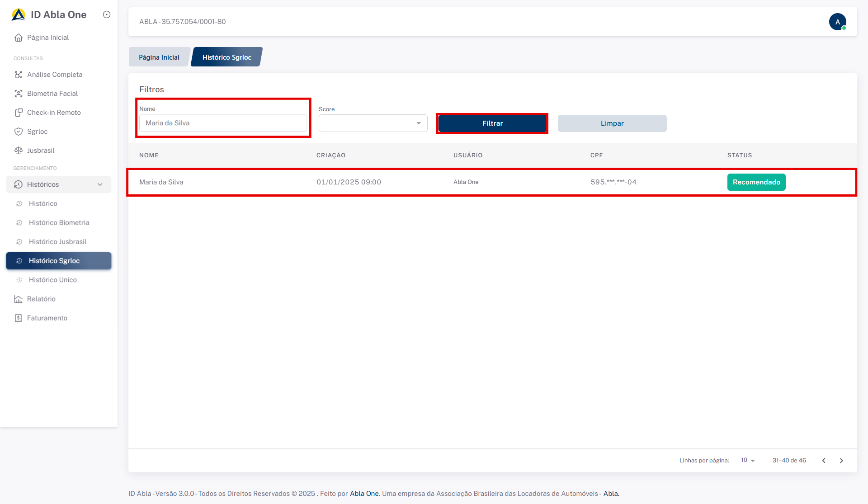
Task: Go to the next results page arrow
Action: (x=841, y=461)
